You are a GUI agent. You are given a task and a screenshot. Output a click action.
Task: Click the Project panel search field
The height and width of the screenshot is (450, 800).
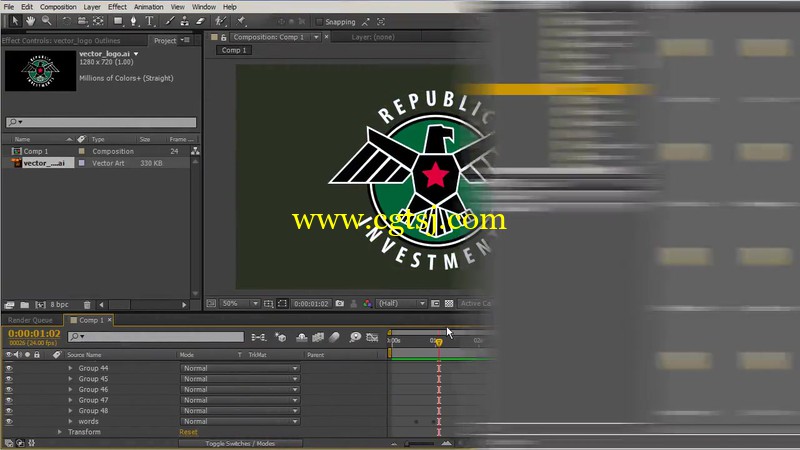coord(101,122)
